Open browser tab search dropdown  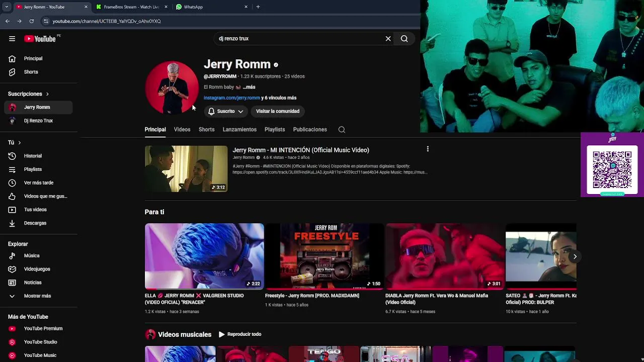[7, 7]
